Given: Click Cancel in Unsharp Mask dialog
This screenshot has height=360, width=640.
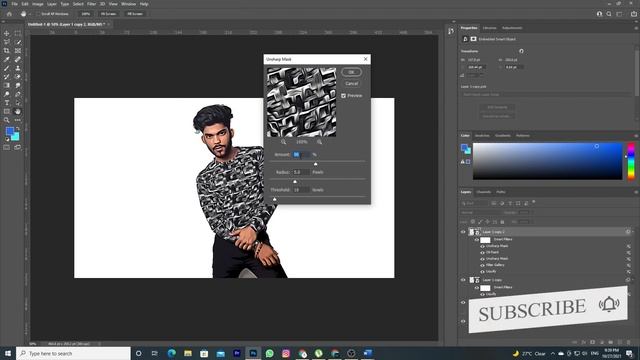Looking at the screenshot, I should click(351, 84).
